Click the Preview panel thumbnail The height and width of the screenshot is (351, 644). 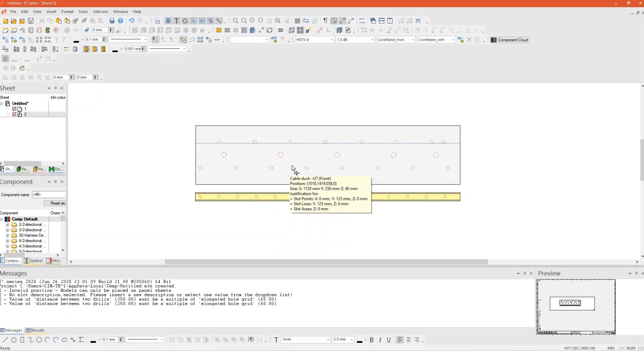click(576, 307)
